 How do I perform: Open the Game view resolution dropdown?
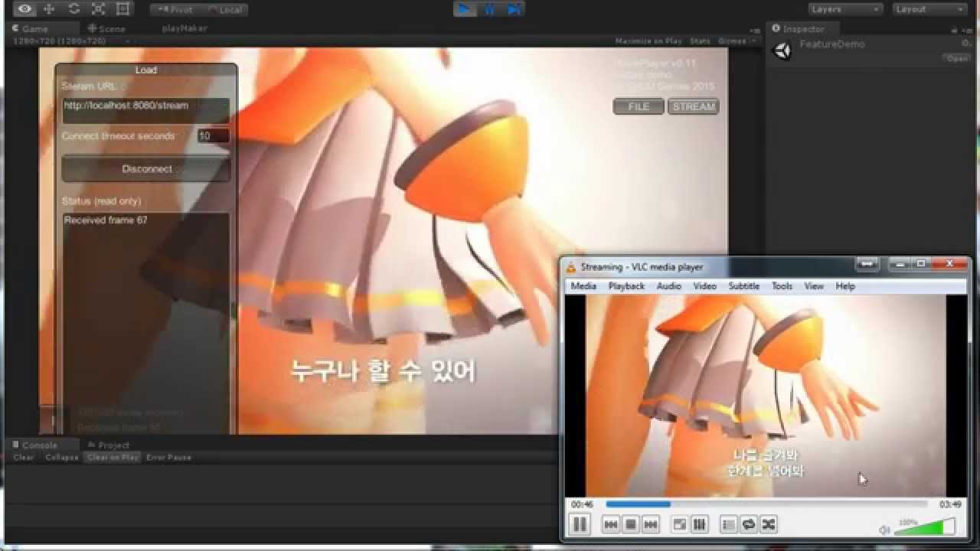70,41
